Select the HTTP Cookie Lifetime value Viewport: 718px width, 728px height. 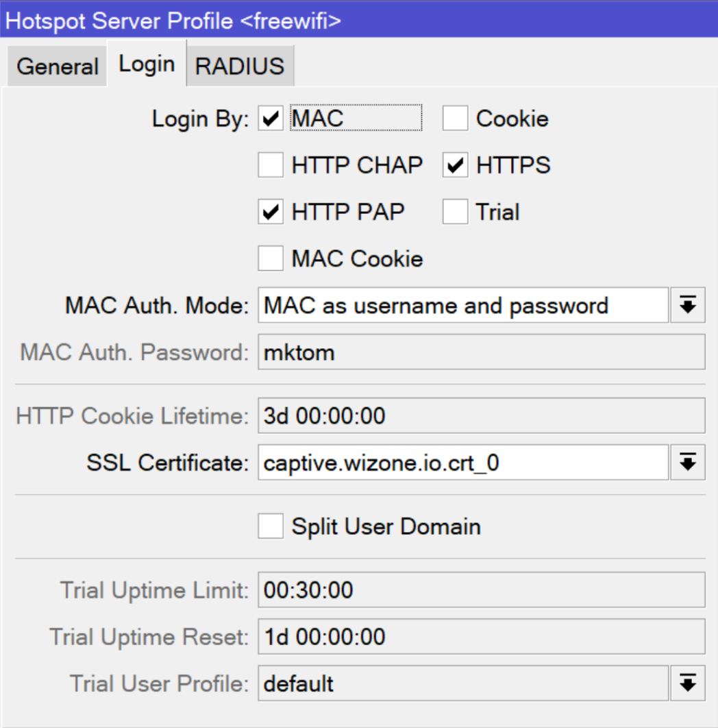tap(480, 415)
